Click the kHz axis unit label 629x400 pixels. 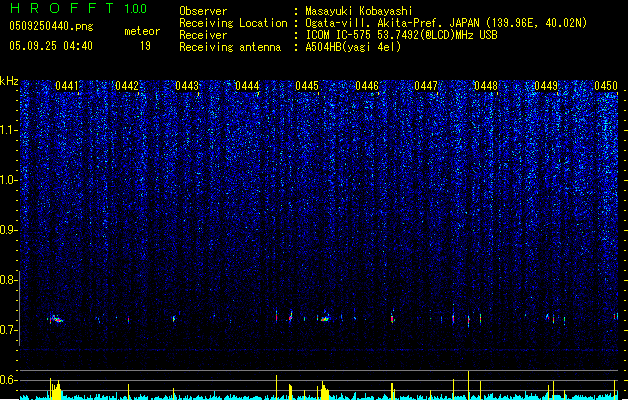tap(9, 81)
